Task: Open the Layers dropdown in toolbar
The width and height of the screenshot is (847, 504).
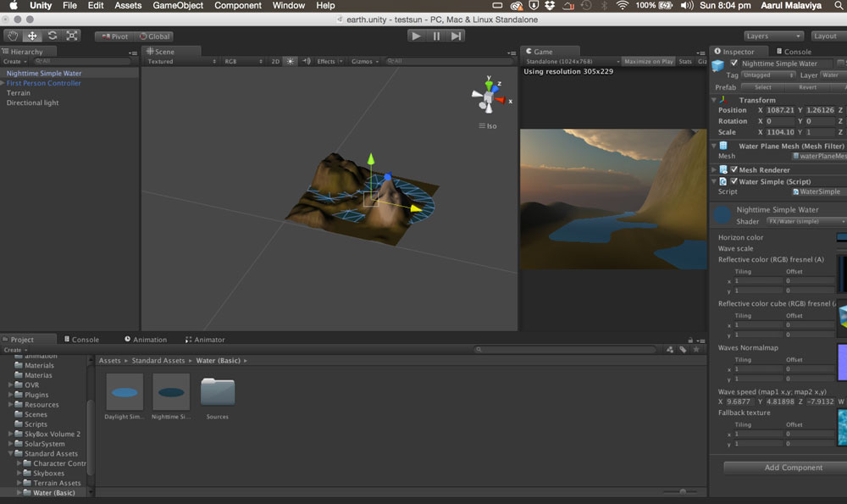Action: pos(773,36)
